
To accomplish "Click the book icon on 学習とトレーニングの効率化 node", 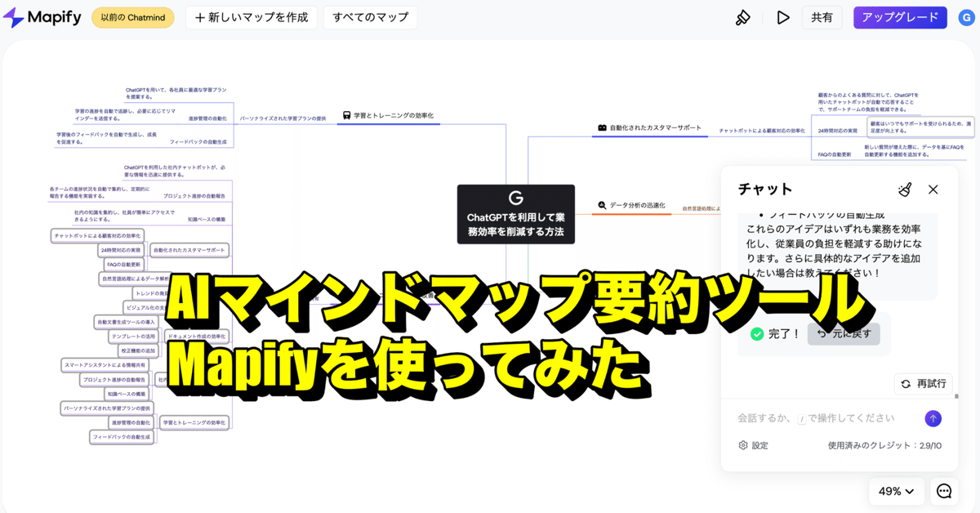I will coord(349,116).
